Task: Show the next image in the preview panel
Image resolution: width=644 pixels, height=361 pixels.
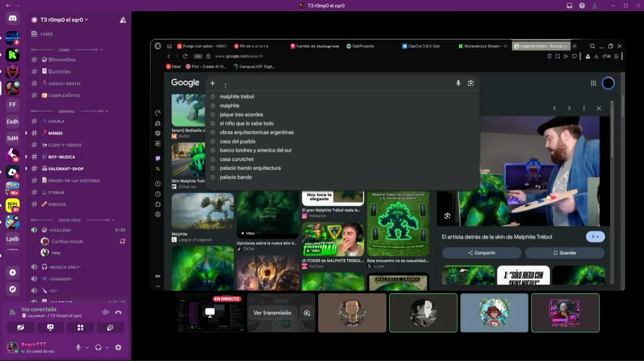Action: (569, 108)
